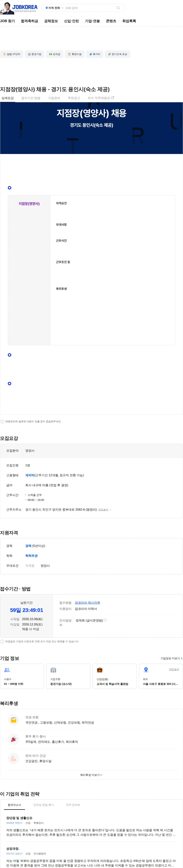Click the 중견기업 tag
The height and width of the screenshot is (868, 183).
coord(35,54)
